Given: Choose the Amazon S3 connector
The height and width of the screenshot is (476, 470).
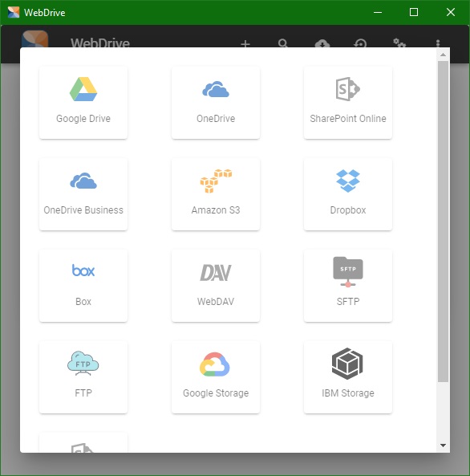Looking at the screenshot, I should (216, 194).
